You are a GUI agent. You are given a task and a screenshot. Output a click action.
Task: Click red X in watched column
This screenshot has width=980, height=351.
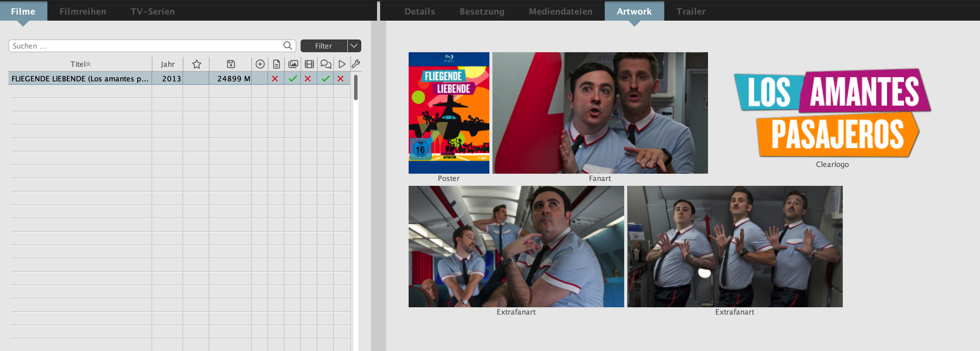(x=340, y=79)
